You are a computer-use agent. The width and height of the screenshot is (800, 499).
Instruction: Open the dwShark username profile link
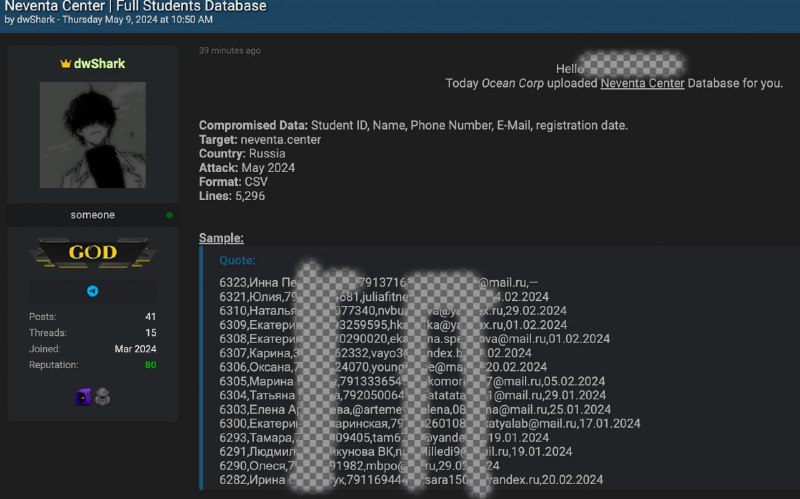(x=99, y=64)
